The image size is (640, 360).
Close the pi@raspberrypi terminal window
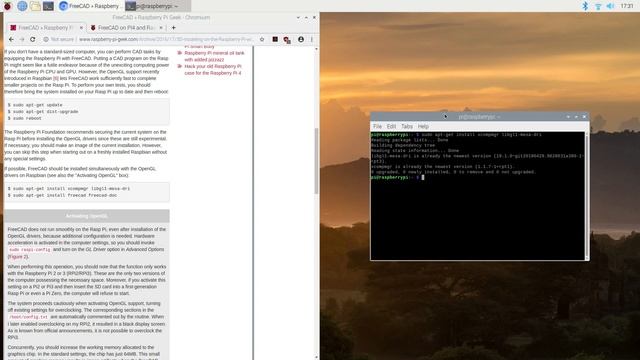[x=584, y=117]
